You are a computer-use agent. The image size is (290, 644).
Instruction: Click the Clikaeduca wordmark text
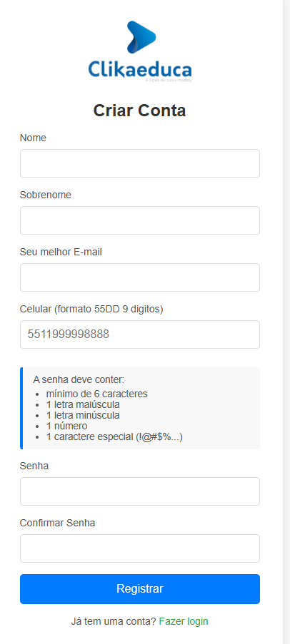coord(140,69)
